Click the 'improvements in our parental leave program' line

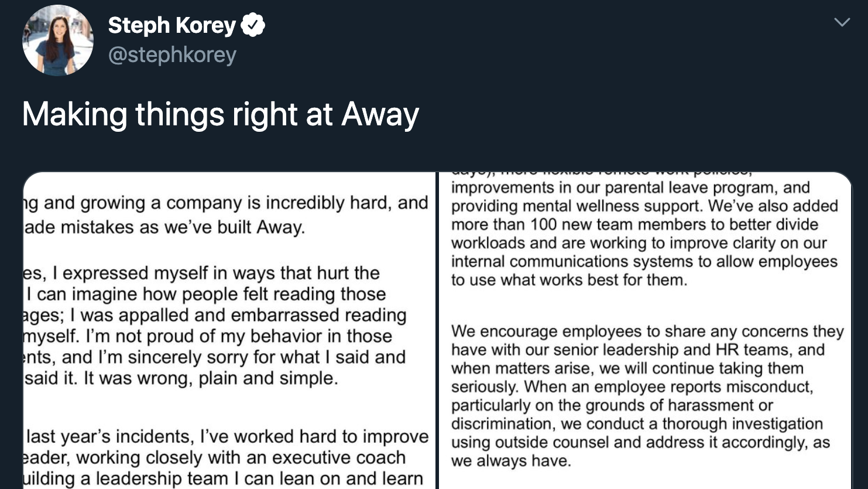coord(630,188)
